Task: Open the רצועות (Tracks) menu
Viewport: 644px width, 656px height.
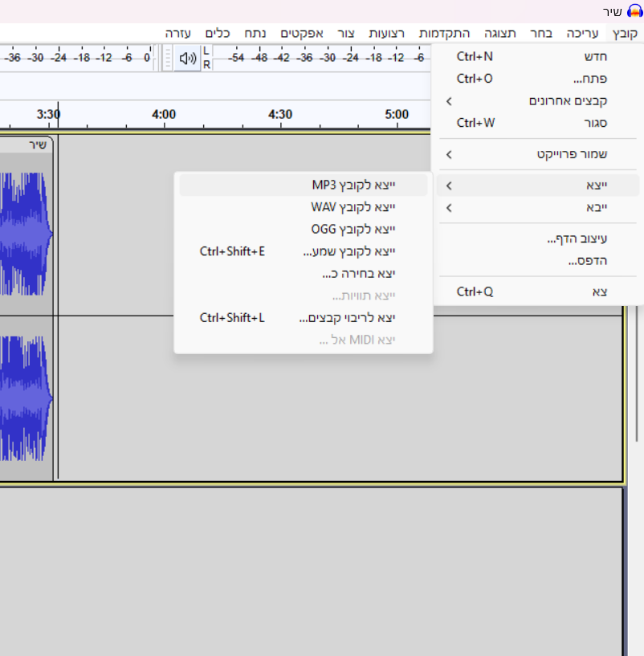Action: click(387, 34)
